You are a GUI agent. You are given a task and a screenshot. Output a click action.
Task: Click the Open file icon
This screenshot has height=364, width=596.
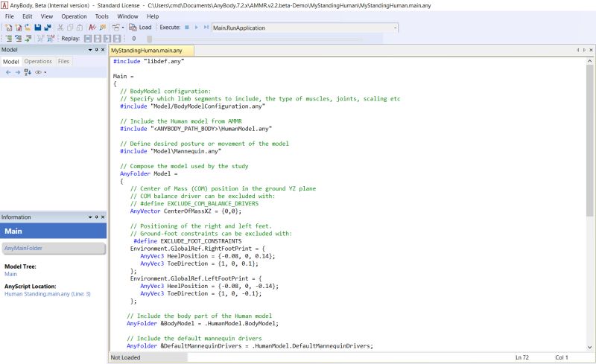pos(28,28)
